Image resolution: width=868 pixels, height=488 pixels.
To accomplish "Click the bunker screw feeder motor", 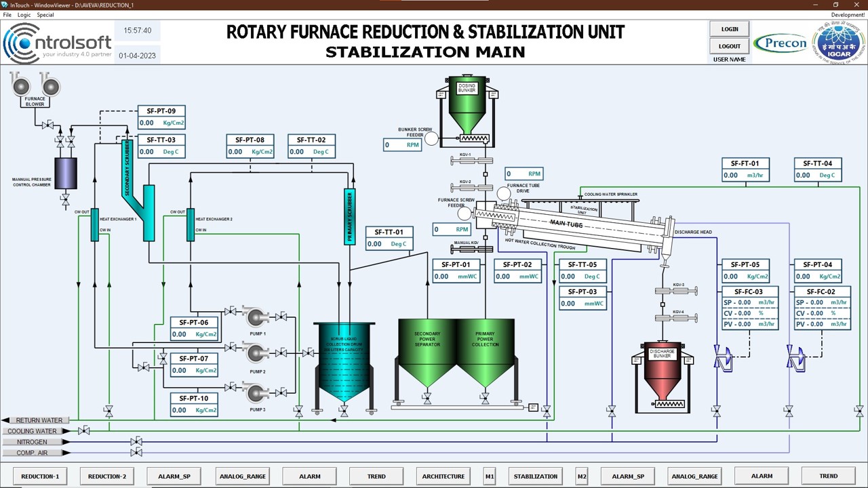I will tap(431, 138).
